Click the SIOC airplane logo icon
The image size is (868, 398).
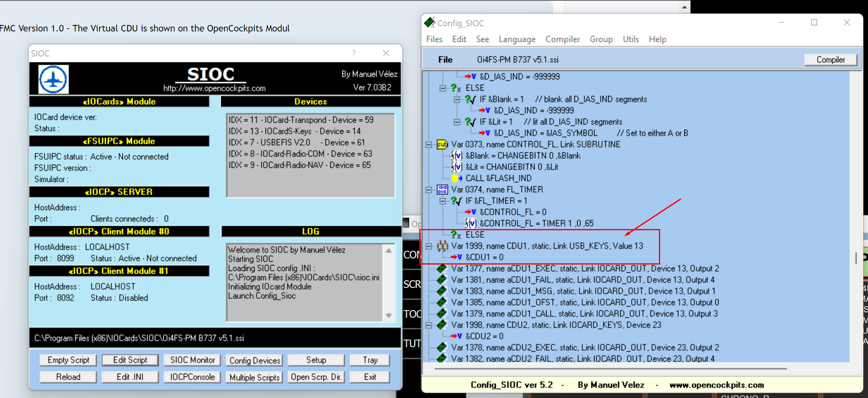point(53,79)
